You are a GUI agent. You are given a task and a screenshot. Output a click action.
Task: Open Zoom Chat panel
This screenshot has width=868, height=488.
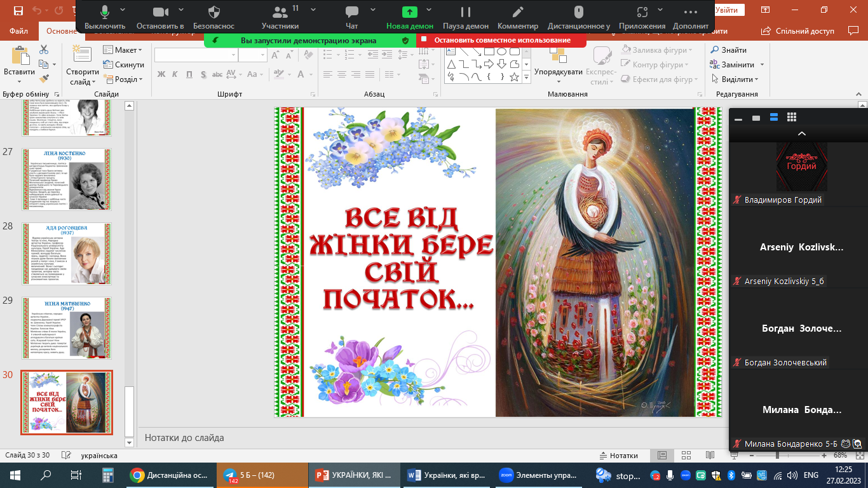tap(352, 18)
